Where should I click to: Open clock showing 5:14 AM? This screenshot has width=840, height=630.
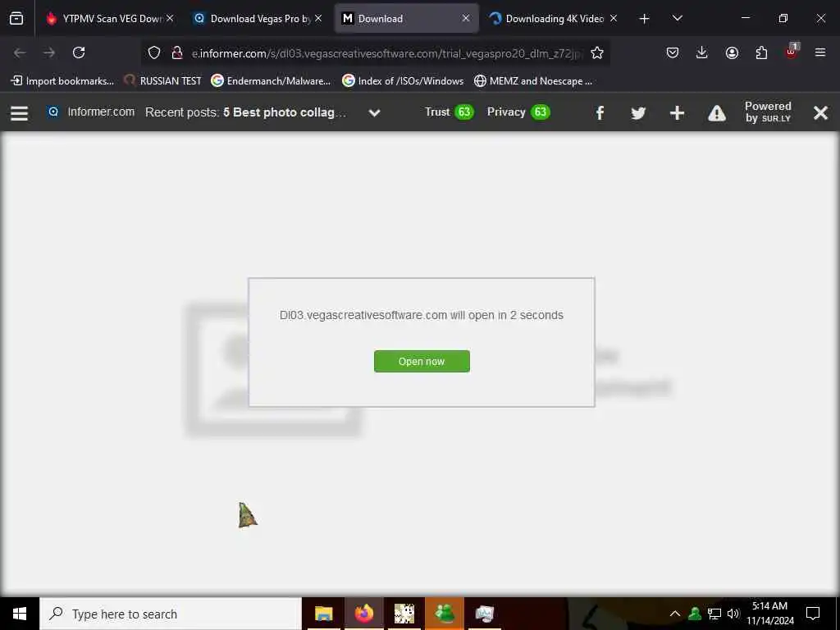click(x=770, y=614)
